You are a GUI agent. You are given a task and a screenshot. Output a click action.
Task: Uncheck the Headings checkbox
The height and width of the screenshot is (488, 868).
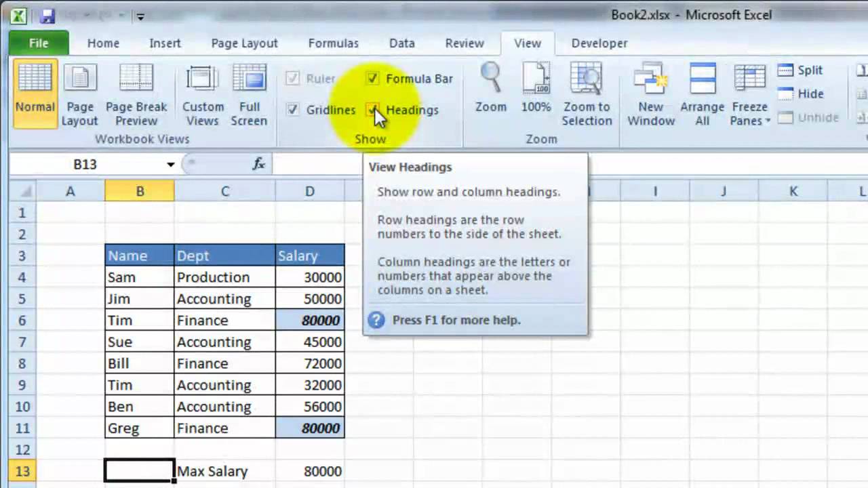coord(373,110)
